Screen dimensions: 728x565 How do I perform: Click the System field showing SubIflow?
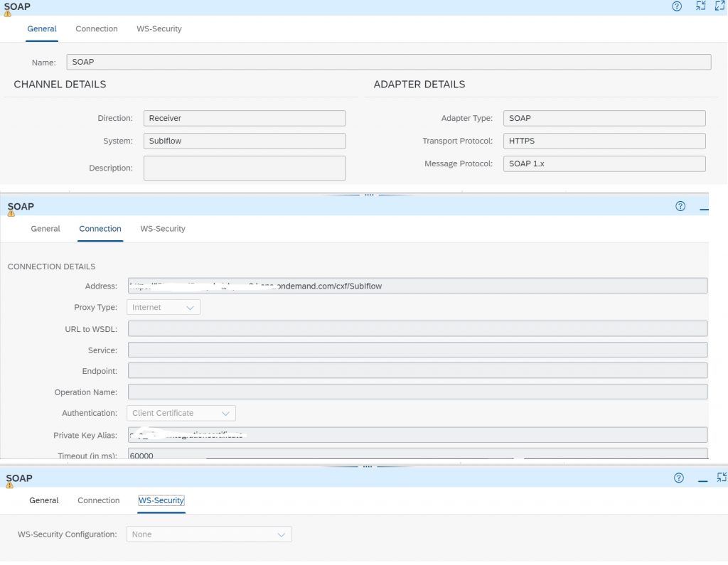pyautogui.click(x=245, y=141)
